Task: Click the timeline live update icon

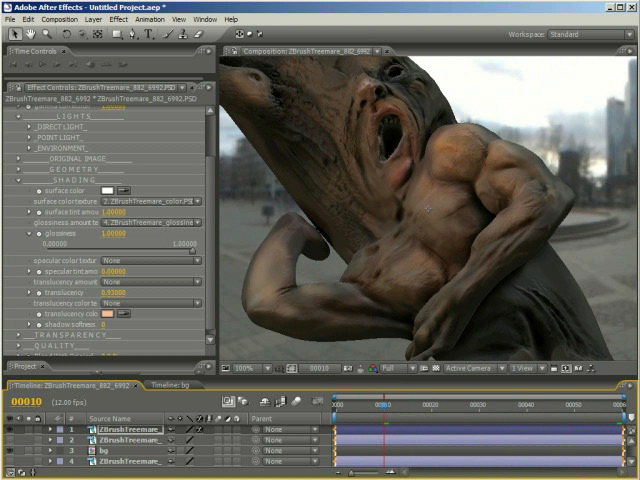Action: coord(229,402)
